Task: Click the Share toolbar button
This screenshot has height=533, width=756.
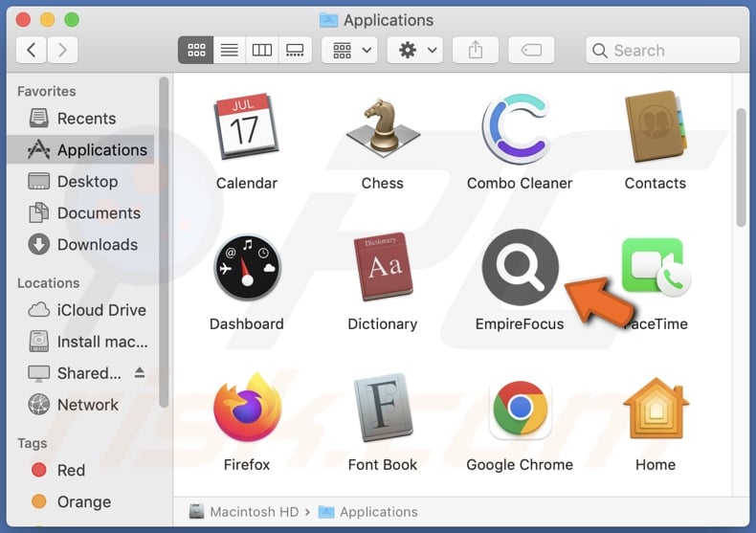Action: [476, 50]
